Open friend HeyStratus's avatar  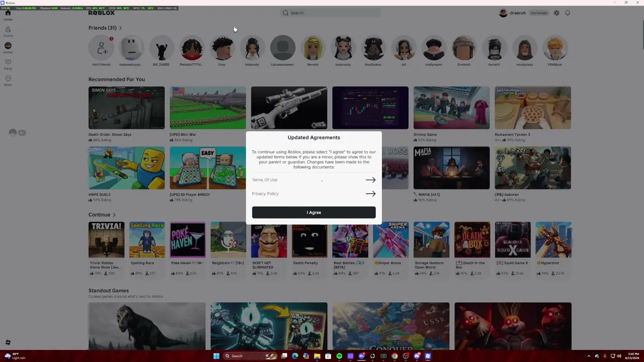coord(373,48)
